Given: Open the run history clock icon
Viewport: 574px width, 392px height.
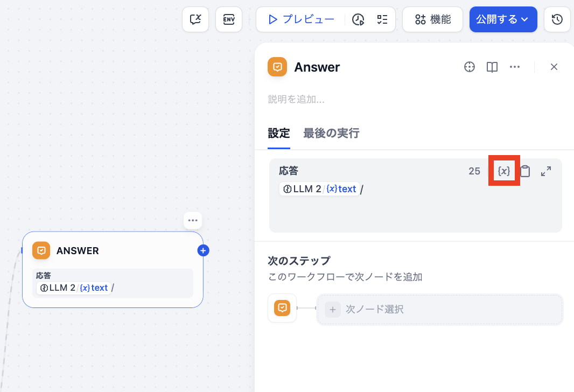Looking at the screenshot, I should 358,19.
